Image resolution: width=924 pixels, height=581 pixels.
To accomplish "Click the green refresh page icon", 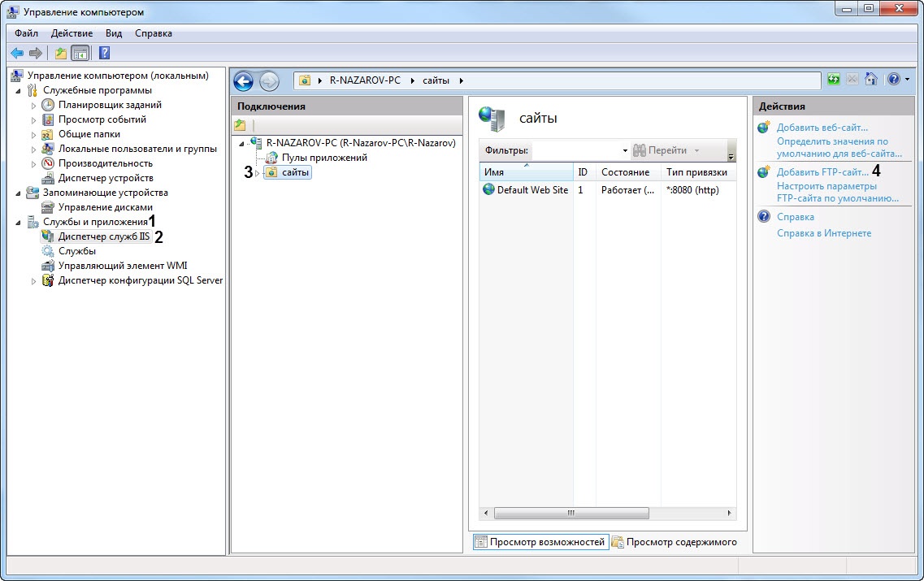I will (x=833, y=79).
